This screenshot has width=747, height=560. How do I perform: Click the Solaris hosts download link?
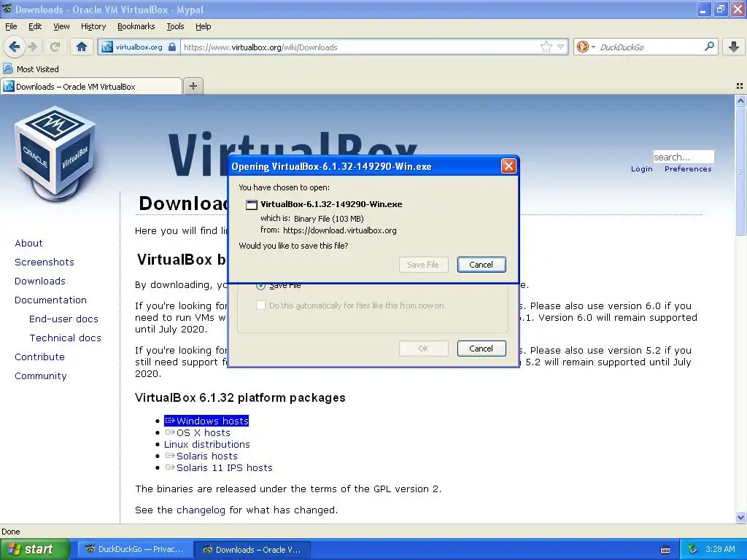point(201,456)
